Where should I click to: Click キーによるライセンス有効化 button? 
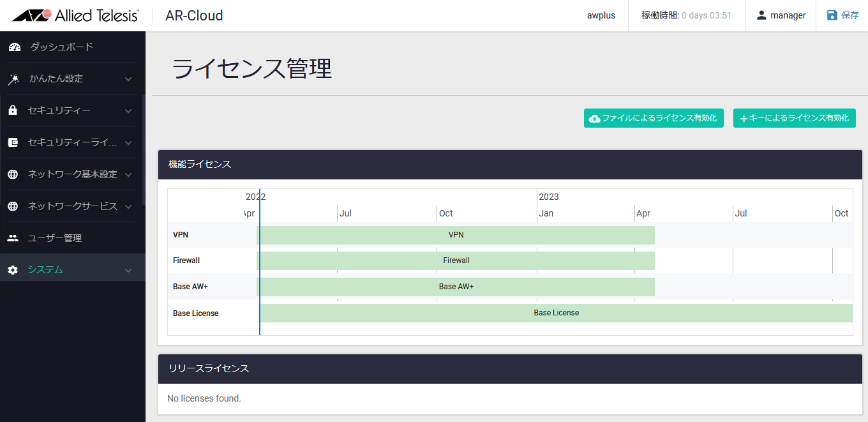coord(794,118)
